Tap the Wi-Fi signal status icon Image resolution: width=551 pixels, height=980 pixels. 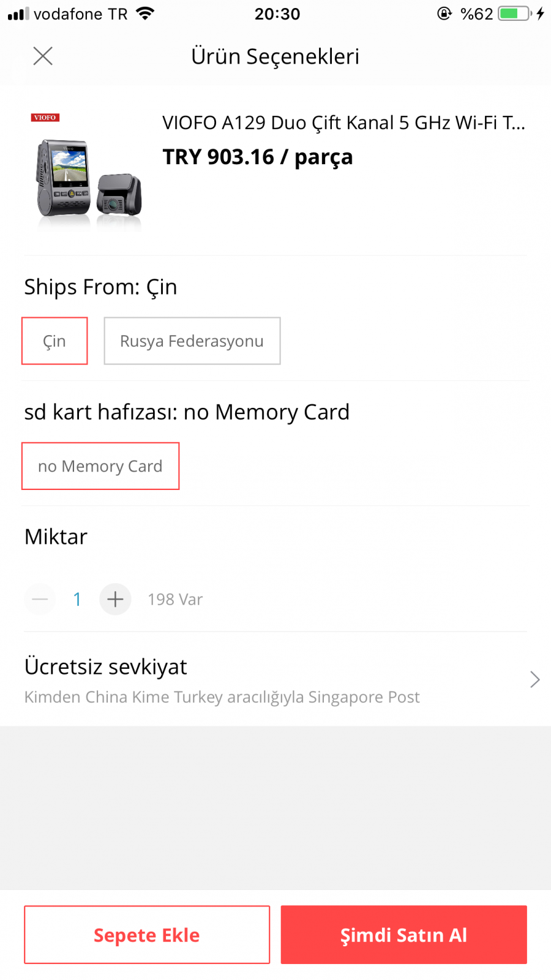[145, 13]
